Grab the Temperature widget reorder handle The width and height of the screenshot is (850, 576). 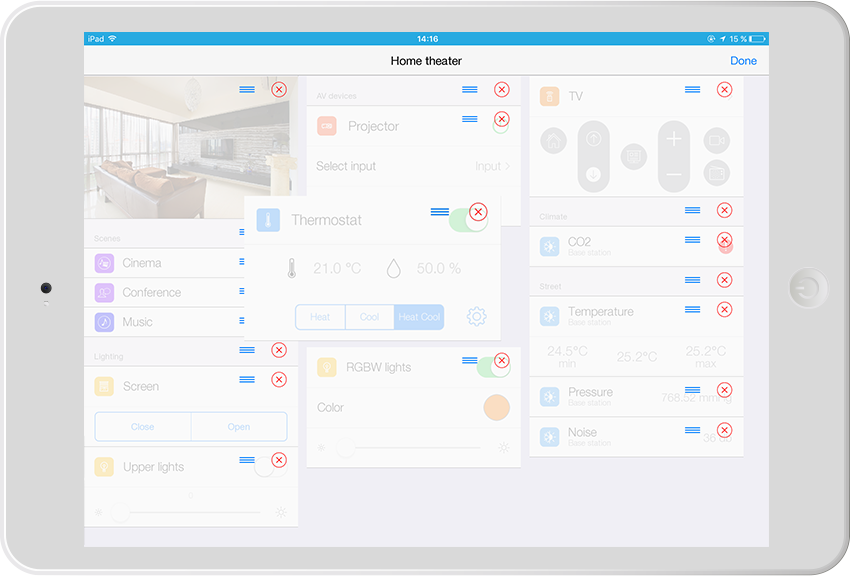pos(692,310)
